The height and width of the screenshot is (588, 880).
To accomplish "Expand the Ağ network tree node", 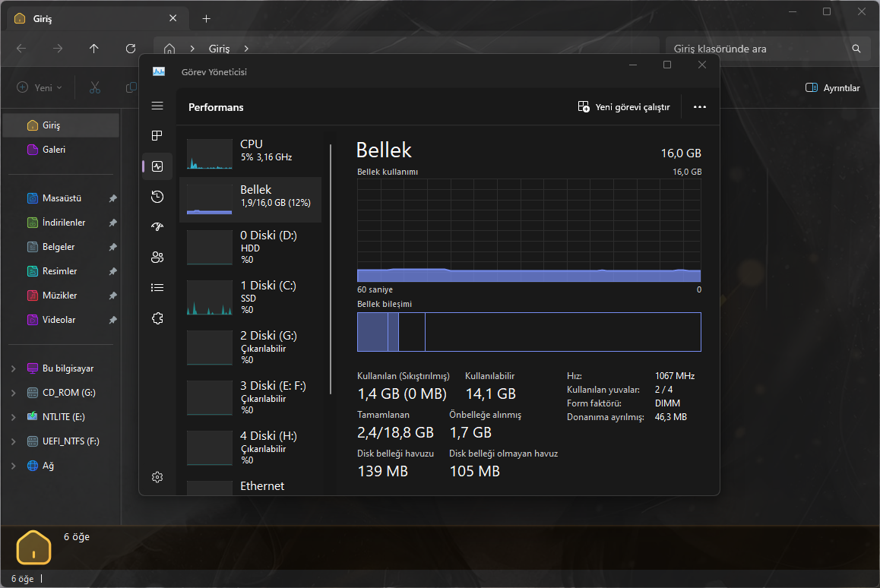I will [13, 466].
